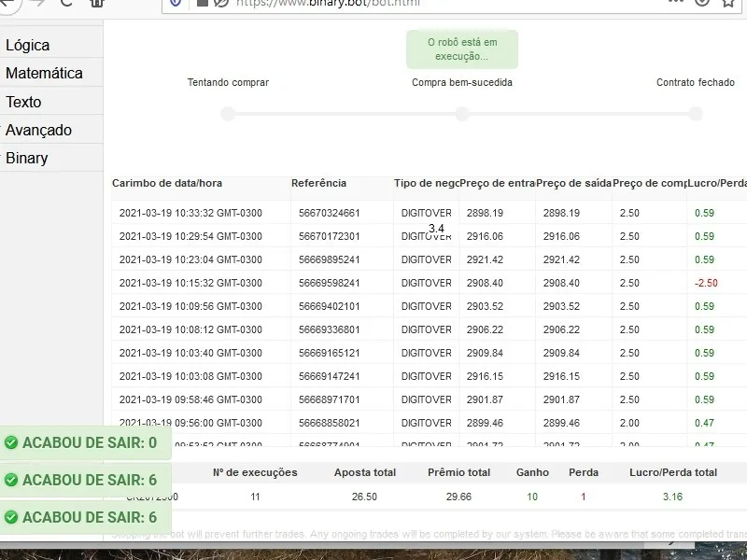Open the tracking protection shield icon
The height and width of the screenshot is (560, 747).
(x=176, y=3)
